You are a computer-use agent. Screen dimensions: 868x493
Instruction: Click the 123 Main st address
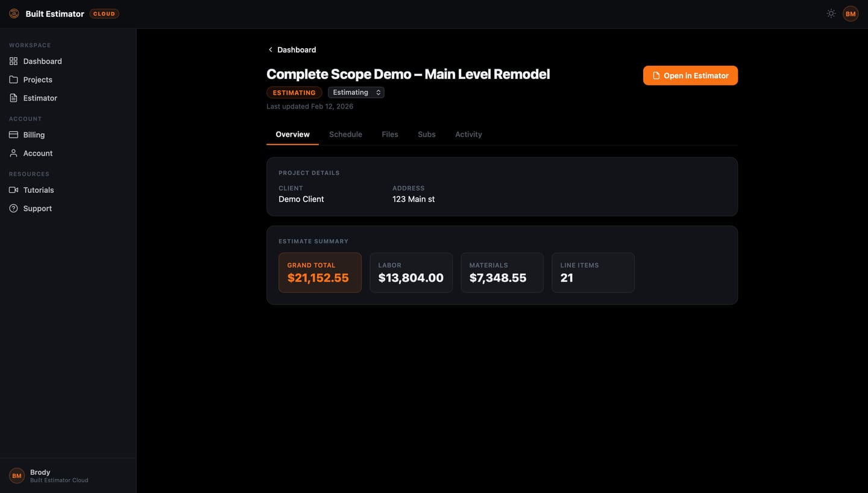point(414,199)
